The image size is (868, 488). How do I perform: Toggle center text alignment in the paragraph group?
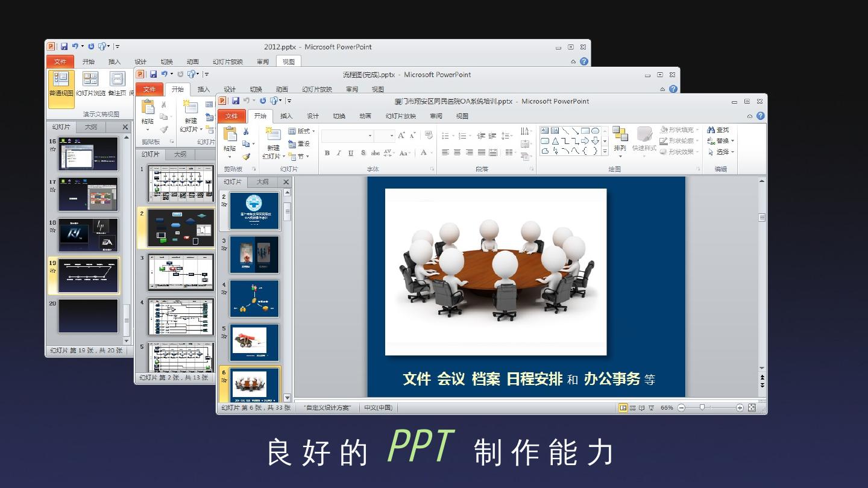click(x=458, y=153)
